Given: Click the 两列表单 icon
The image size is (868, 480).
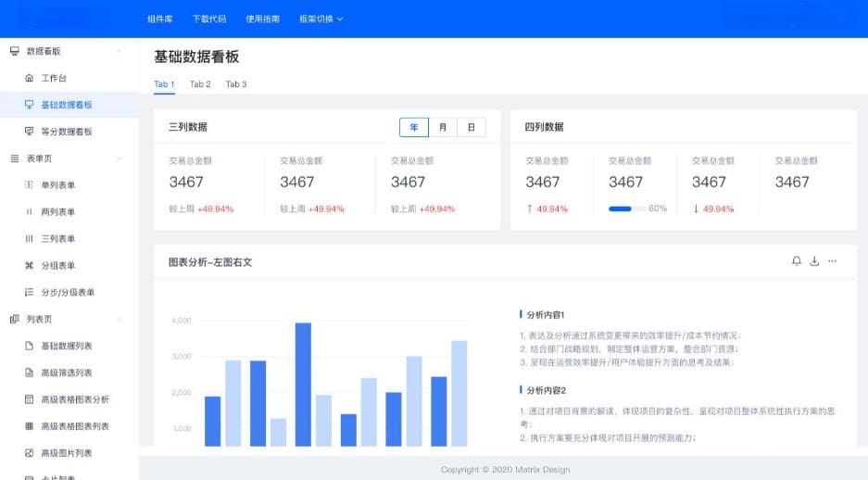Looking at the screenshot, I should pyautogui.click(x=30, y=211).
